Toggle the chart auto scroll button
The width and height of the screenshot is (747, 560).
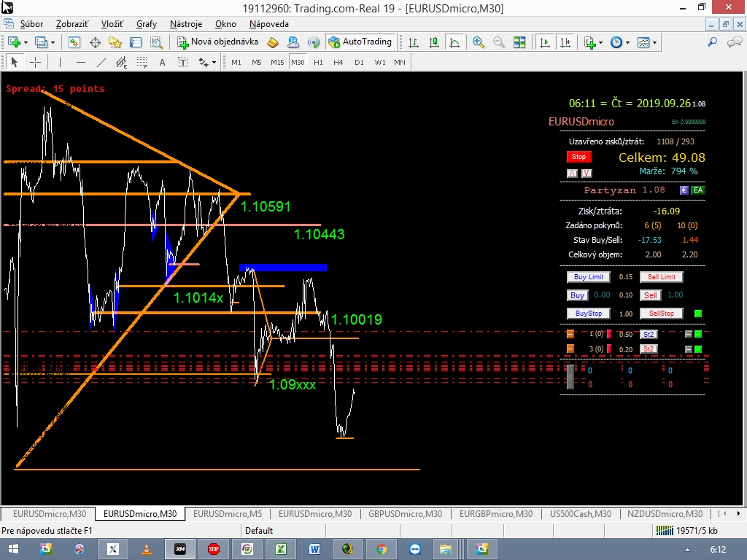pos(544,42)
